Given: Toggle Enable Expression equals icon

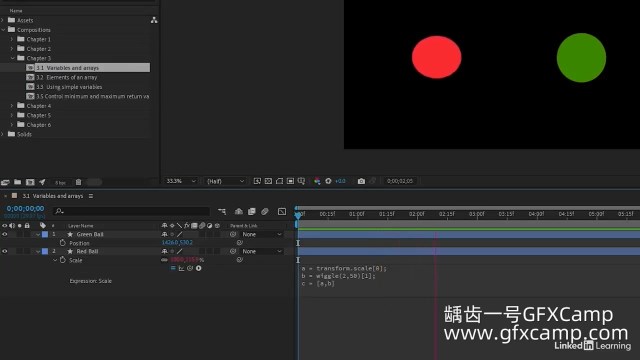Looking at the screenshot, I should [173, 268].
